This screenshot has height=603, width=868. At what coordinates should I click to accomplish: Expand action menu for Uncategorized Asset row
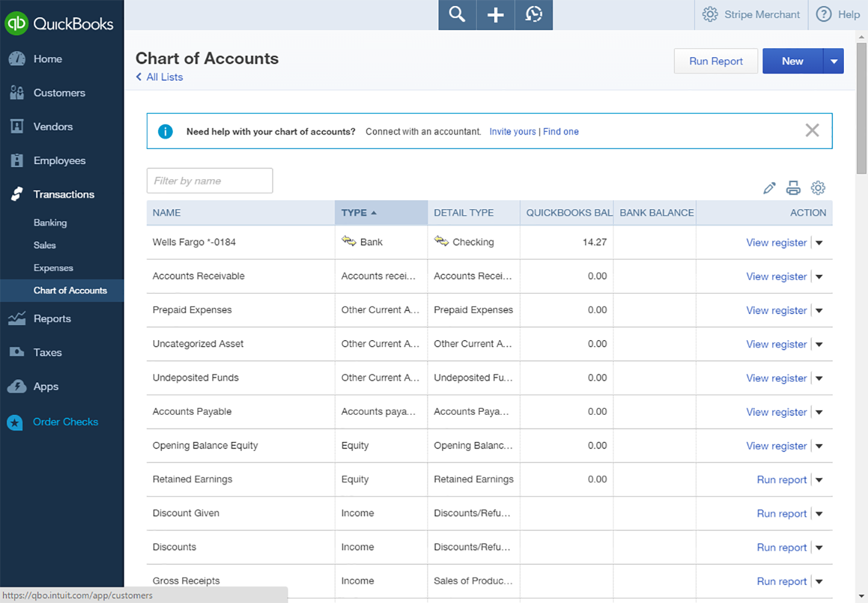pos(819,344)
